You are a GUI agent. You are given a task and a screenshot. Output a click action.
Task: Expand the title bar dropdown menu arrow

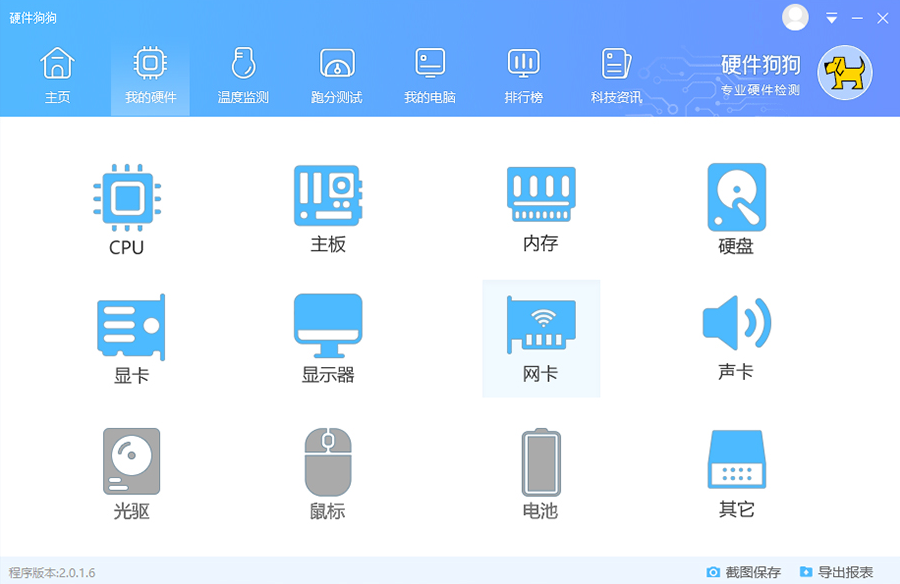point(831,18)
